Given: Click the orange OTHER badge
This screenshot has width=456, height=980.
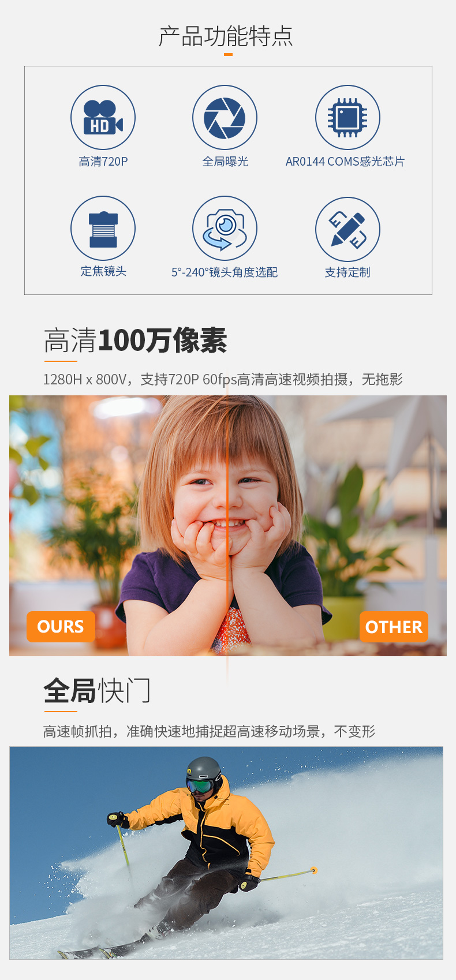Looking at the screenshot, I should pyautogui.click(x=394, y=627).
